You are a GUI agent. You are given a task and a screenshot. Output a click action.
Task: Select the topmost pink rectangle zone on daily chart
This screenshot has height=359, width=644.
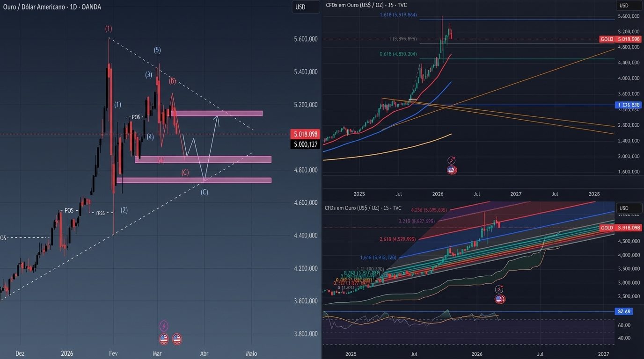(218, 113)
